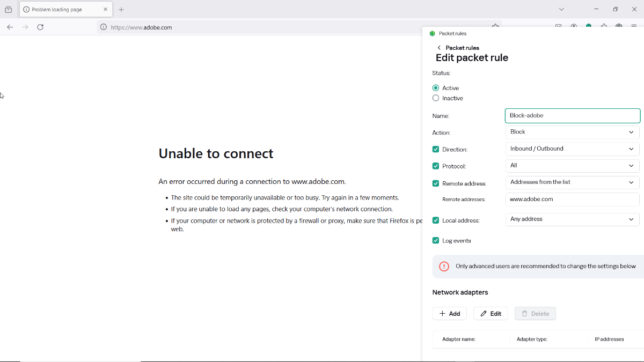Open a new tab with the plus icon
This screenshot has height=362, width=644.
(x=121, y=10)
